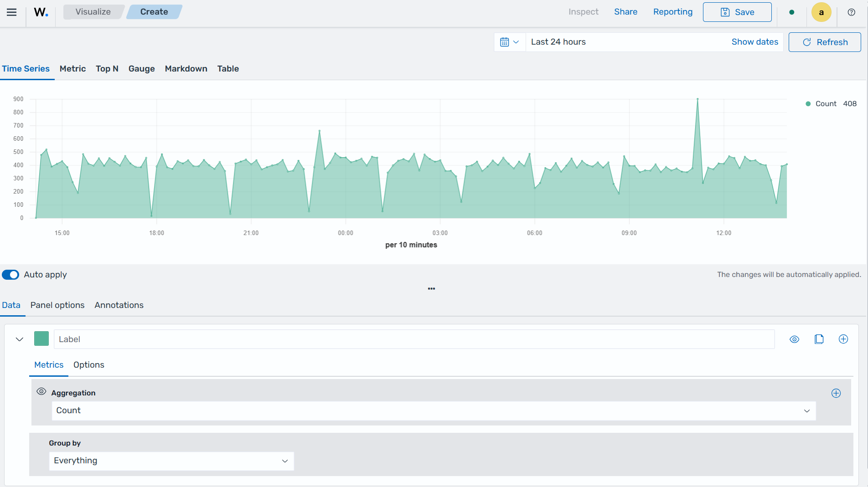
Task: Switch to the Table tab
Action: [228, 69]
